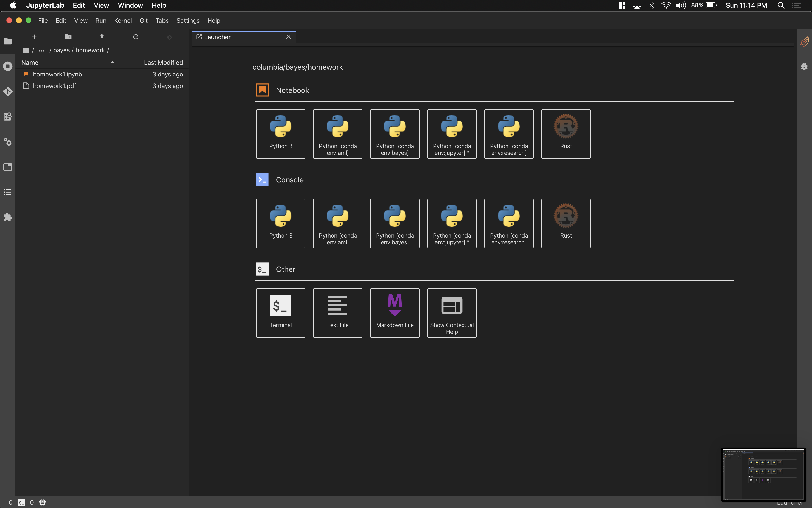Create a new Markdown File
The width and height of the screenshot is (812, 508).
tap(395, 313)
